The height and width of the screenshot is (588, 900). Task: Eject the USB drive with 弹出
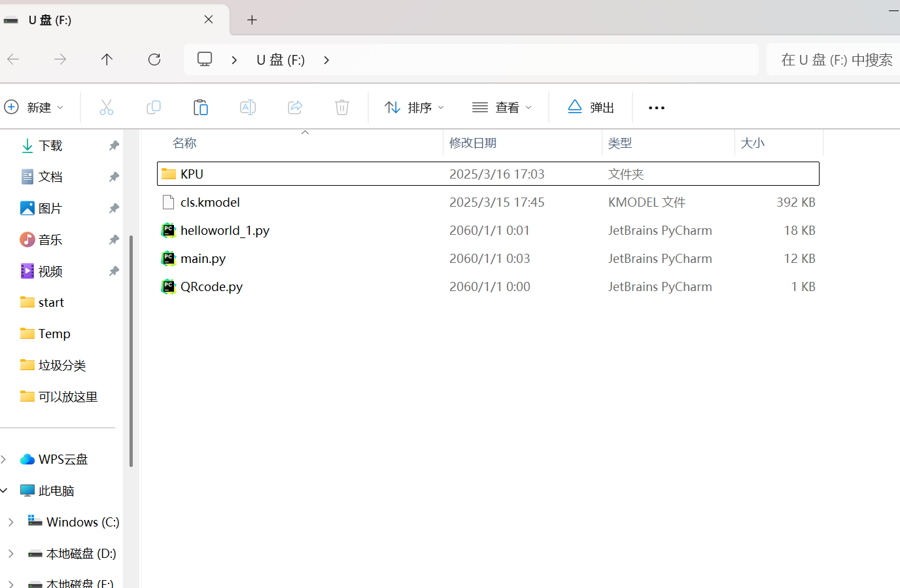[591, 107]
